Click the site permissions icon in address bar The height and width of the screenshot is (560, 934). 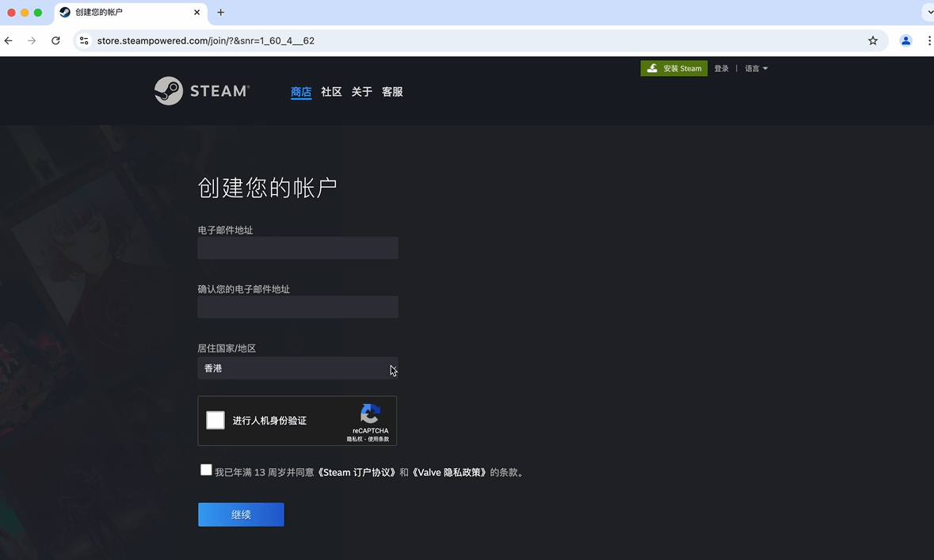coord(84,40)
